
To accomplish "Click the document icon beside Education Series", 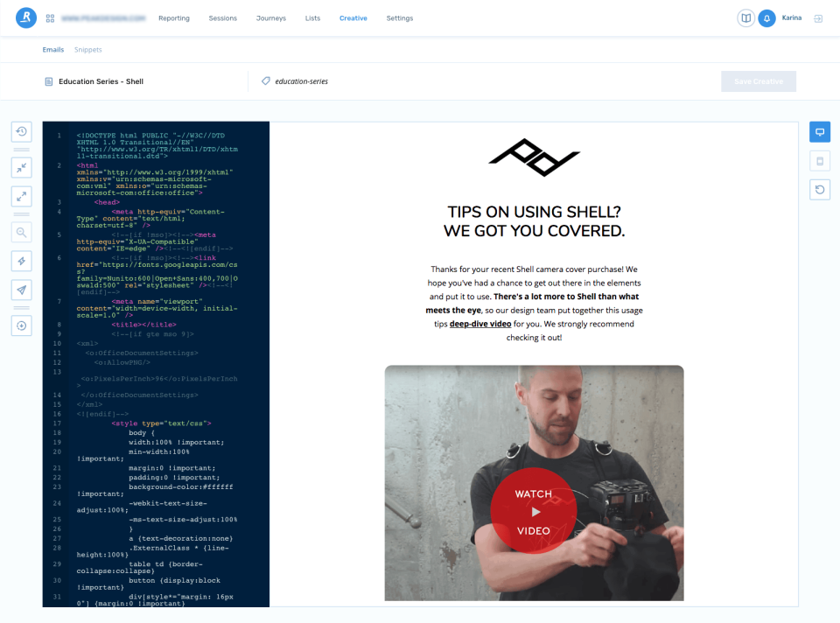I will (x=49, y=81).
